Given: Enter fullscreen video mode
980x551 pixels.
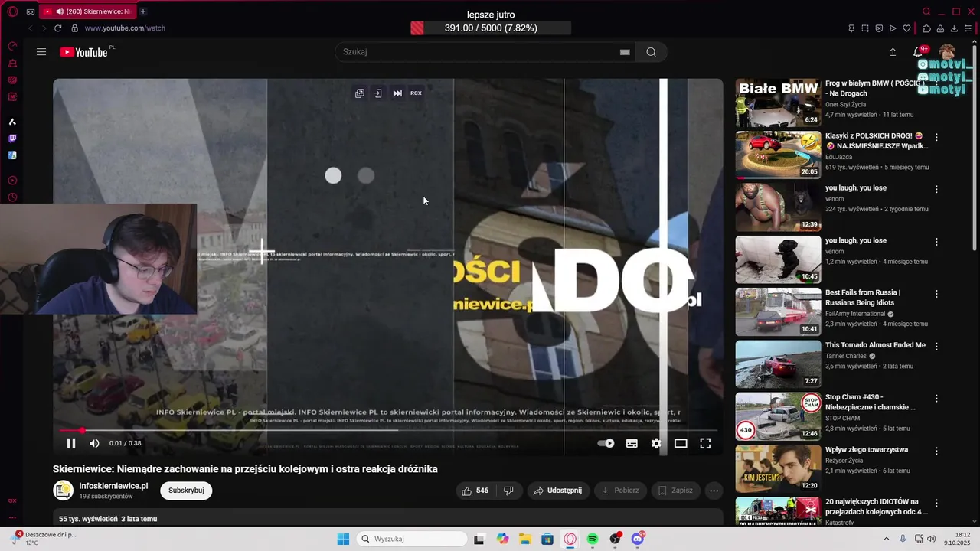Looking at the screenshot, I should [705, 443].
